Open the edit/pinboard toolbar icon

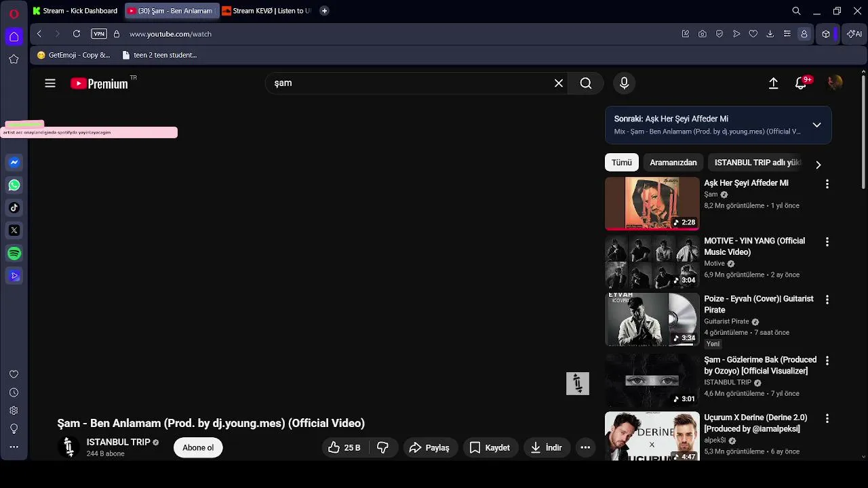pos(686,34)
